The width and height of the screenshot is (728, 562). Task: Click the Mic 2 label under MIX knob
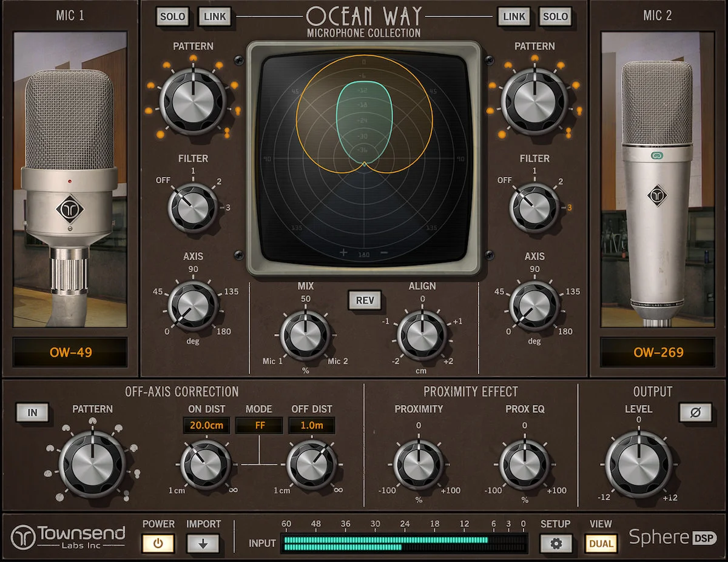(x=338, y=361)
